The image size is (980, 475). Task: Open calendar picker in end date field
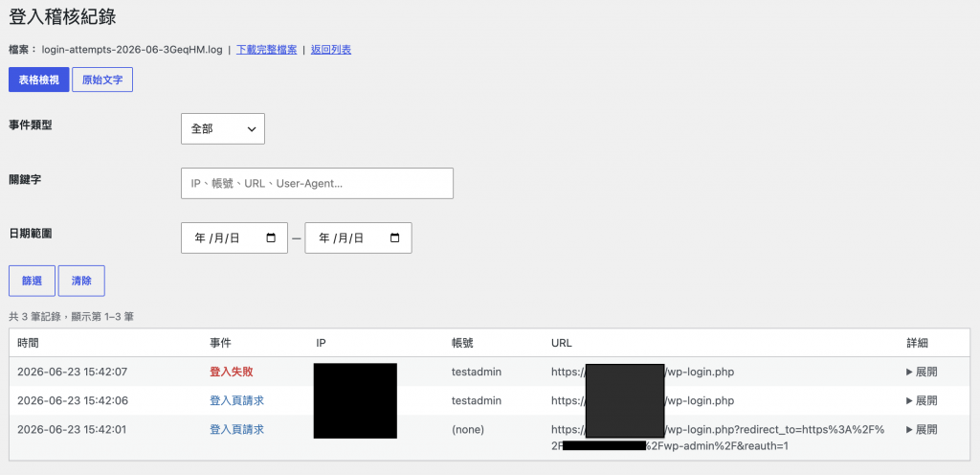pyautogui.click(x=394, y=238)
